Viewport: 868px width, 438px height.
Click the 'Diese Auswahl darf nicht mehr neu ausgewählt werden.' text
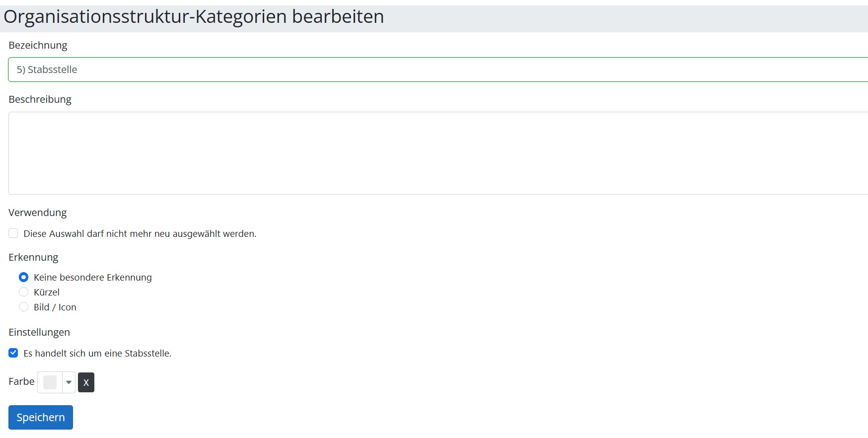coord(140,233)
